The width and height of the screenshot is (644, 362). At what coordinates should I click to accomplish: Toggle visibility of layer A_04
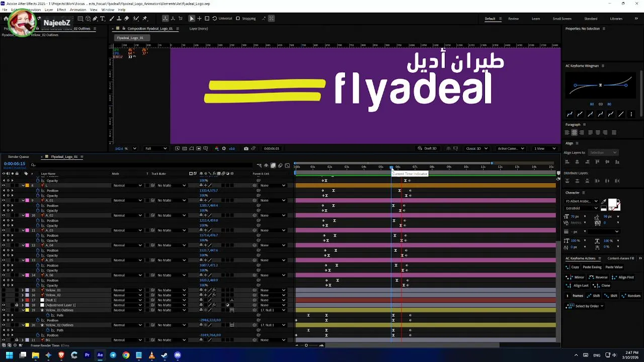4,245
